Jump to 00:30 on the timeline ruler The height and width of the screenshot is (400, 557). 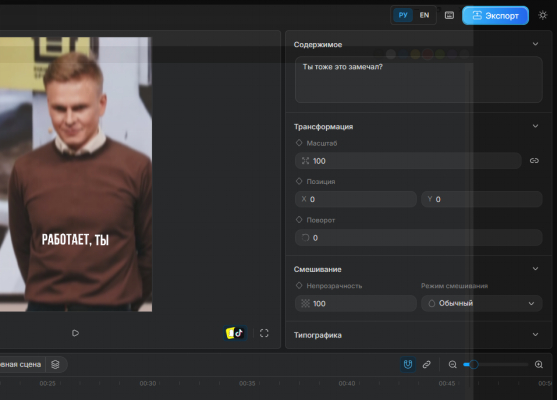147,383
